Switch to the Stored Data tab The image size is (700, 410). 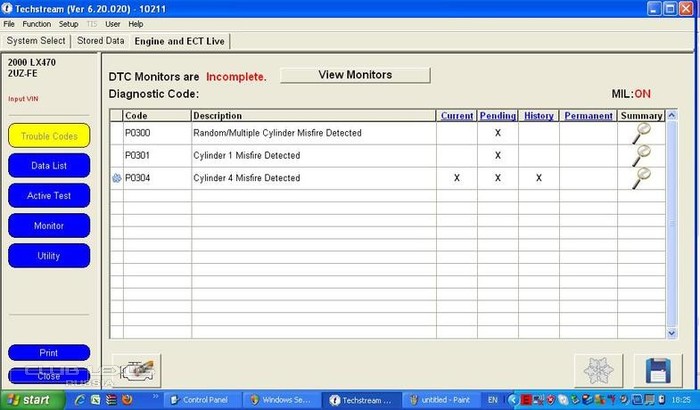[x=101, y=41]
